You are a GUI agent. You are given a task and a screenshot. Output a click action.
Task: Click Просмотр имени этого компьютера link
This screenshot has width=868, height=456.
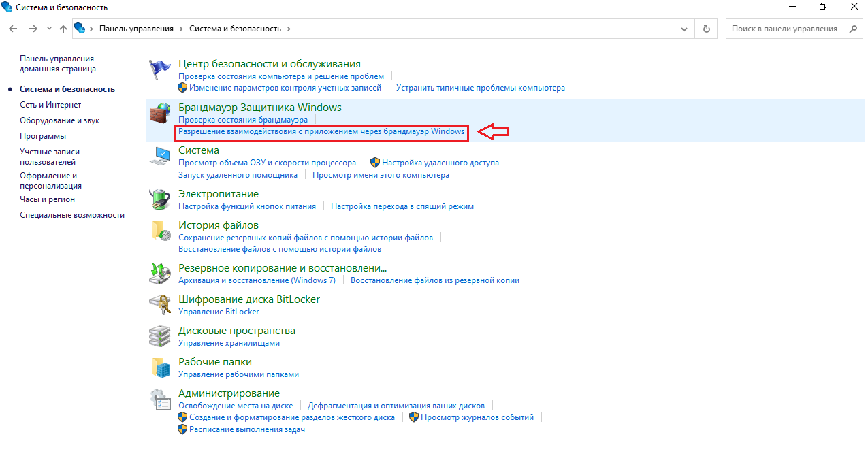tap(381, 175)
